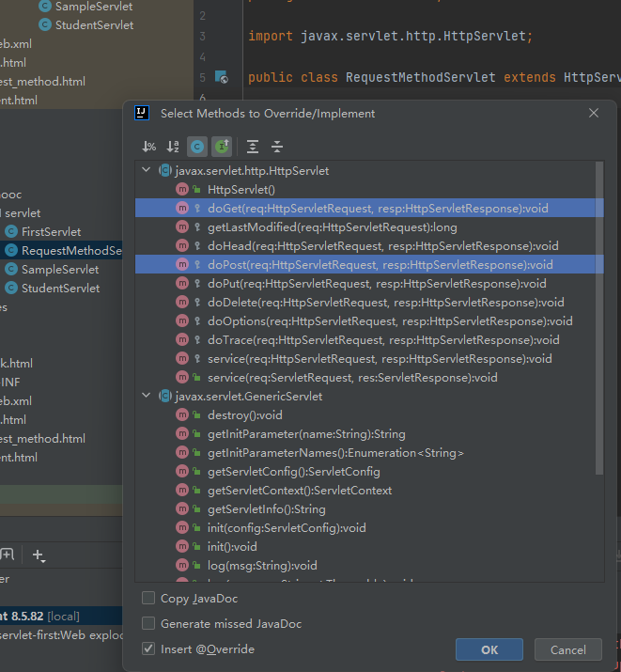The image size is (621, 672).
Task: Enable the Copy JavaDoc checkbox
Action: point(148,598)
